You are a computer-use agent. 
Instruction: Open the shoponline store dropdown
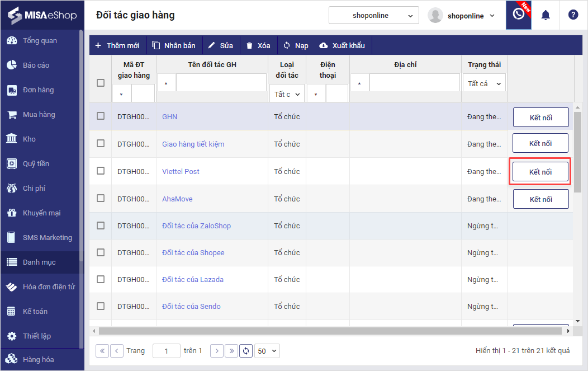click(x=373, y=16)
